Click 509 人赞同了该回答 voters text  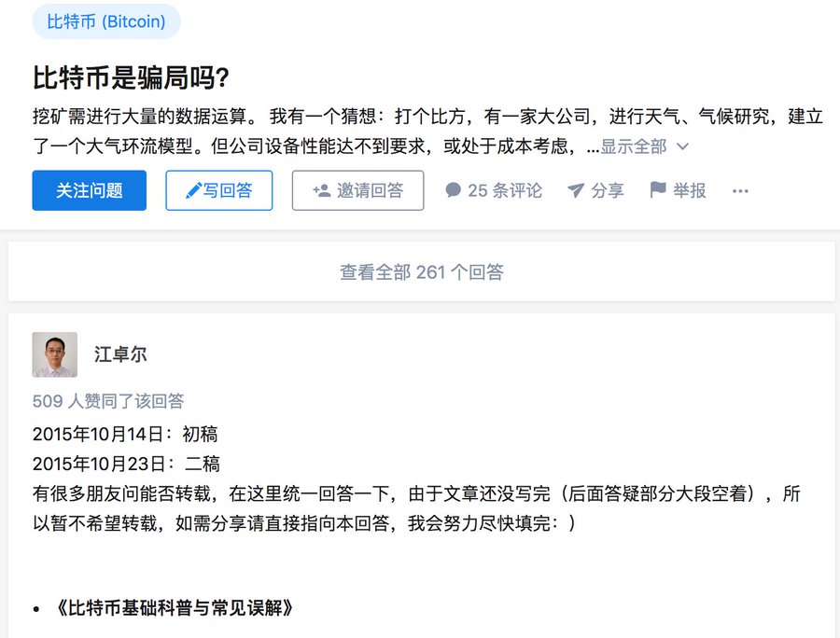(x=108, y=401)
